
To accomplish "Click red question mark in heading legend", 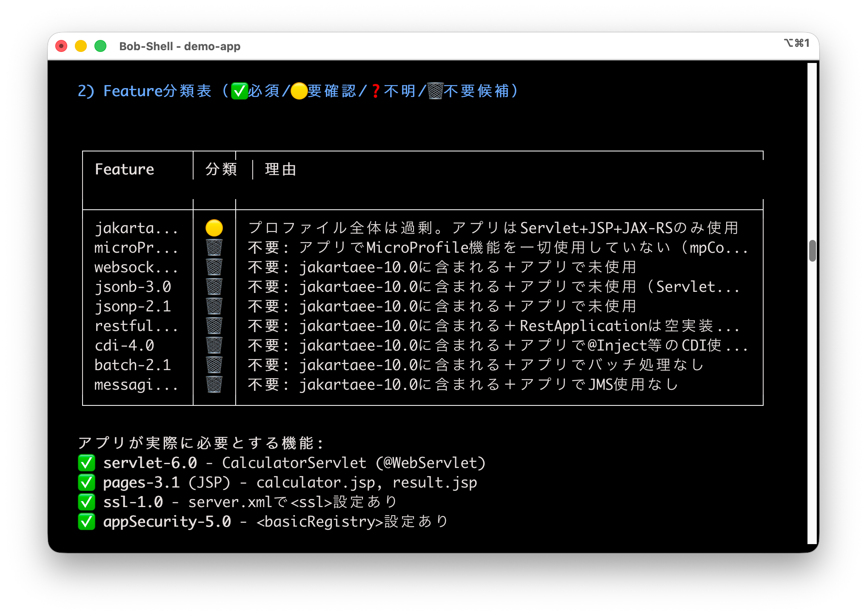I will click(375, 91).
